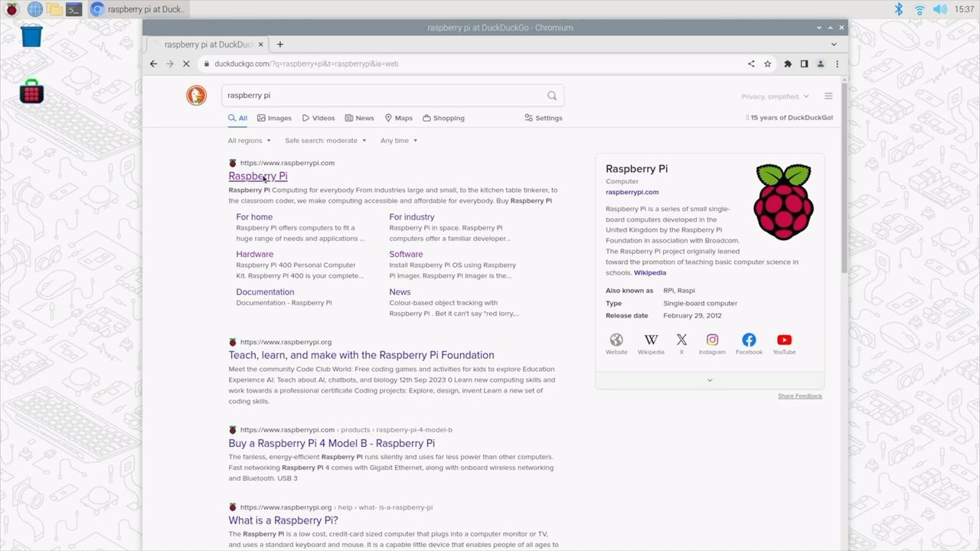Open the File Manager from the taskbar
Viewport: 980px width, 551px height.
[x=54, y=9]
